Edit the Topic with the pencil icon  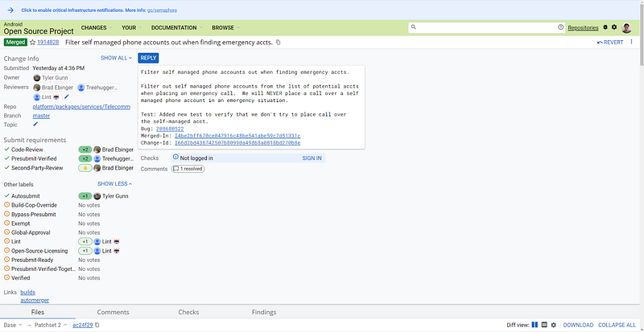(35, 124)
